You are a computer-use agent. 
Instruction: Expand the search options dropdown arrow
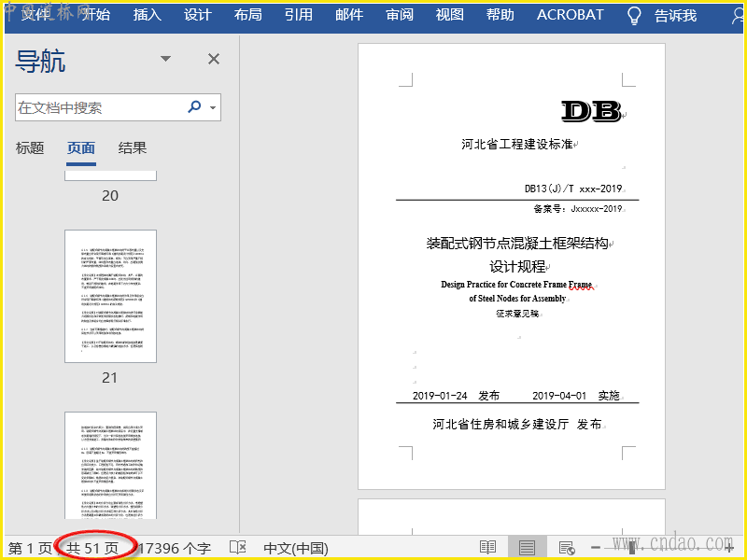(213, 107)
